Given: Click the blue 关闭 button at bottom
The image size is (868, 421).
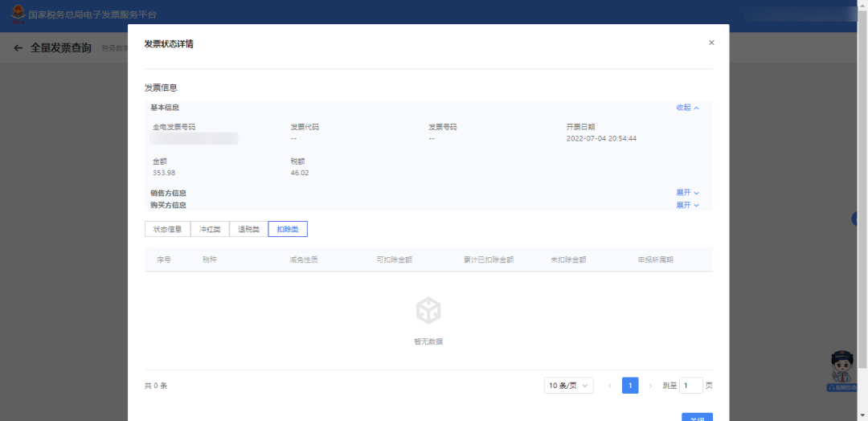Looking at the screenshot, I should 696,417.
